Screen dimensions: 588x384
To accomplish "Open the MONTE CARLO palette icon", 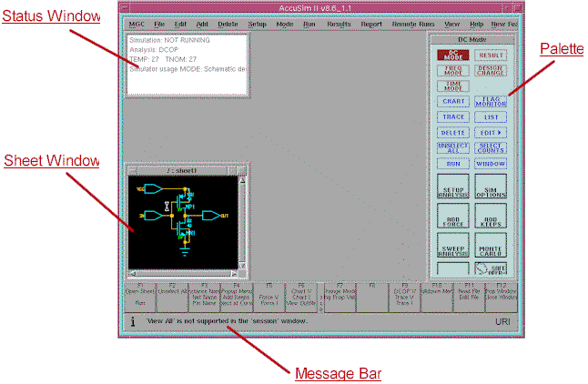I will click(491, 245).
